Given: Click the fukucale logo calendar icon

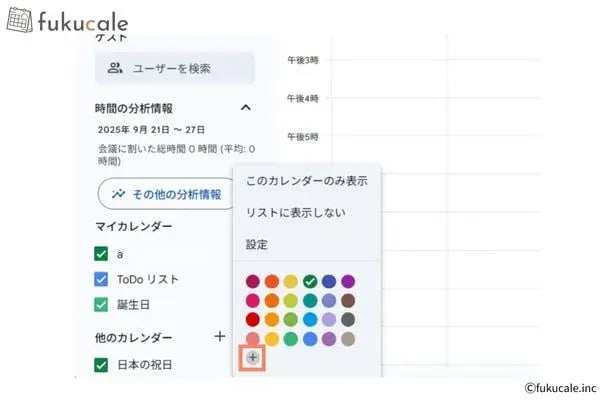Looking at the screenshot, I should [19, 21].
